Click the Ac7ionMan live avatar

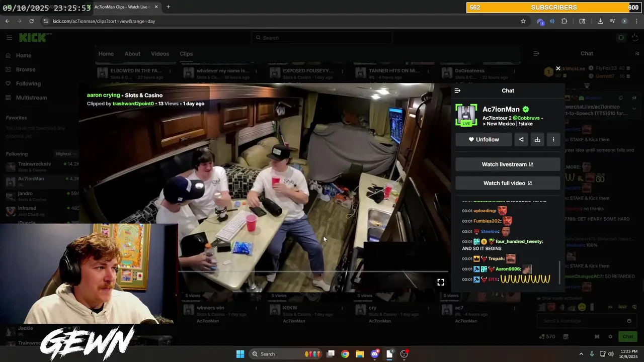(466, 115)
